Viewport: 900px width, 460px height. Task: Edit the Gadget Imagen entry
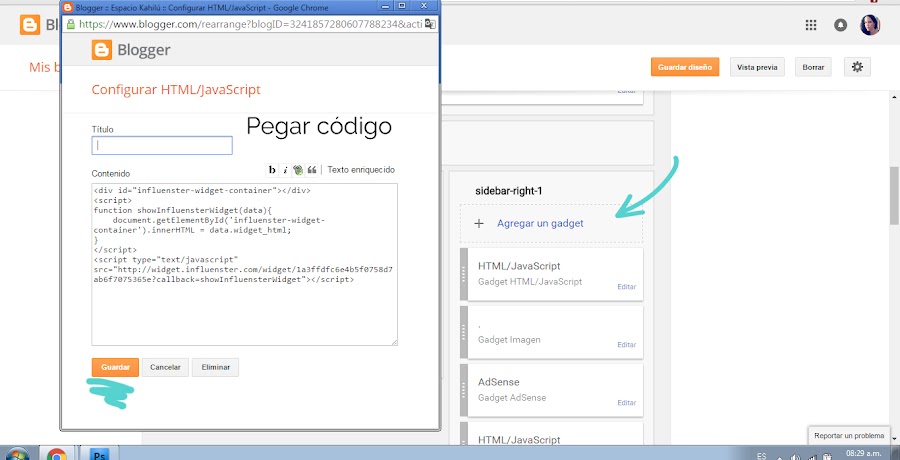coord(626,345)
